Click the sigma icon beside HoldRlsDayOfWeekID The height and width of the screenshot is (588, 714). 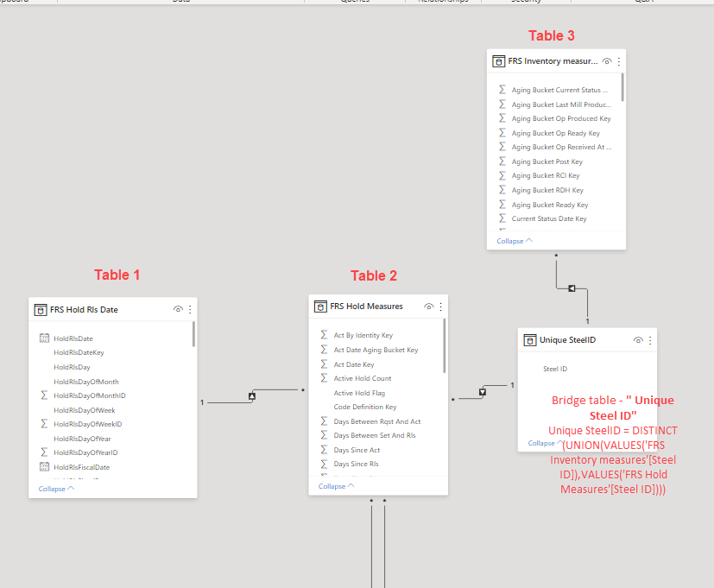[44, 424]
